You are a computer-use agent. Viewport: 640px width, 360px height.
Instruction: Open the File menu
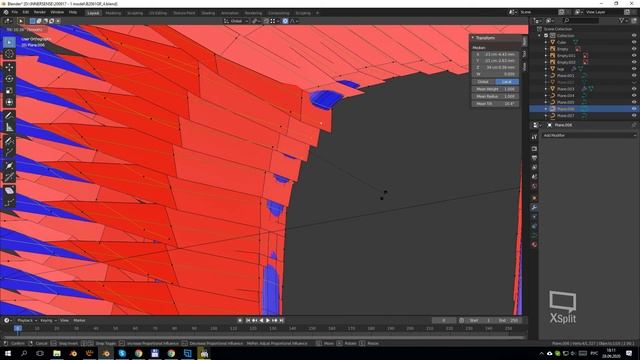(x=15, y=12)
